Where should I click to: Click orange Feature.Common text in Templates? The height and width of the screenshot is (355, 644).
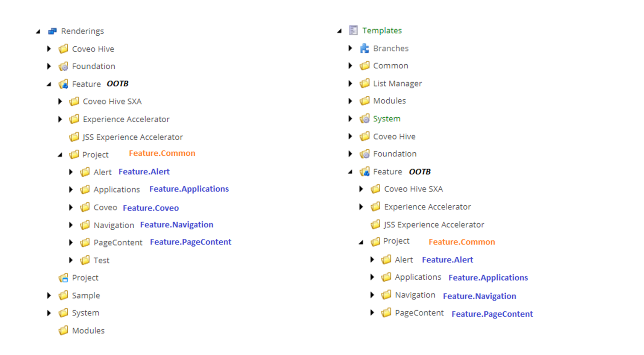pyautogui.click(x=462, y=242)
